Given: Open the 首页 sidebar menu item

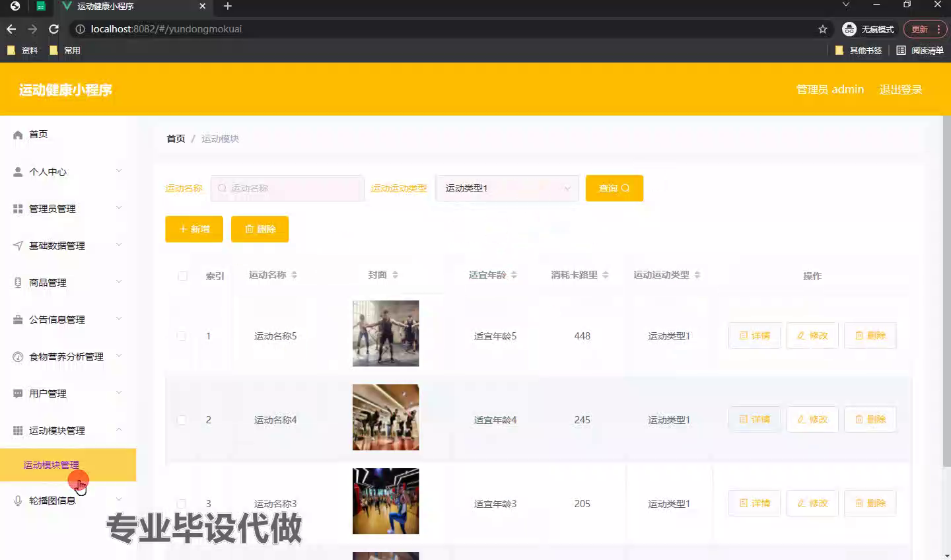Looking at the screenshot, I should click(x=68, y=135).
